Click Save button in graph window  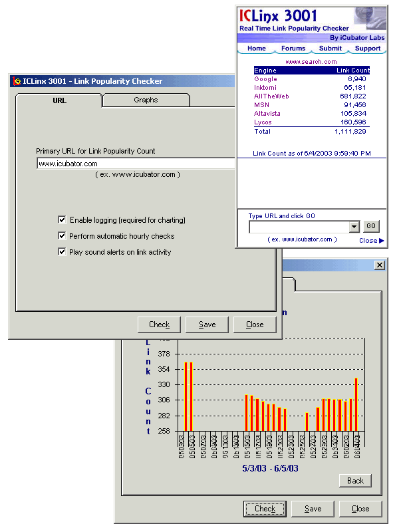pyautogui.click(x=313, y=509)
